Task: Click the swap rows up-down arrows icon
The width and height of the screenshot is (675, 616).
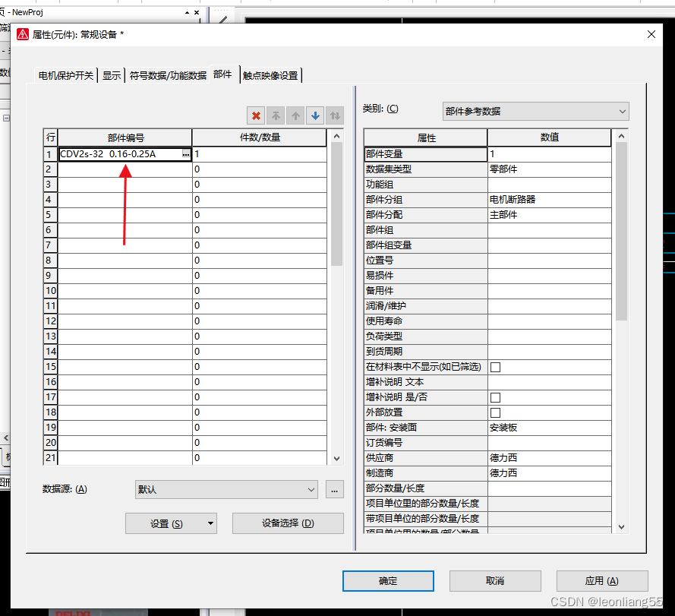Action: click(335, 116)
